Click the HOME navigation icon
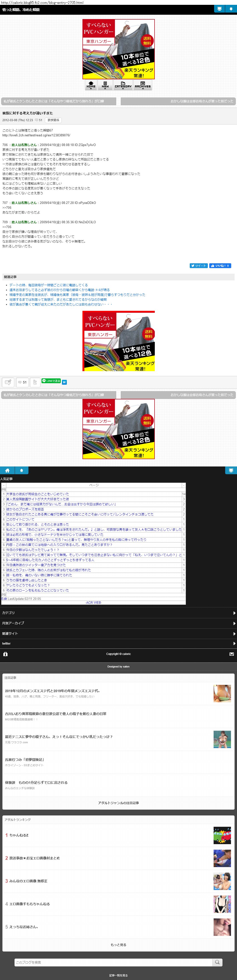This screenshot has height=980, width=237. click(91, 85)
